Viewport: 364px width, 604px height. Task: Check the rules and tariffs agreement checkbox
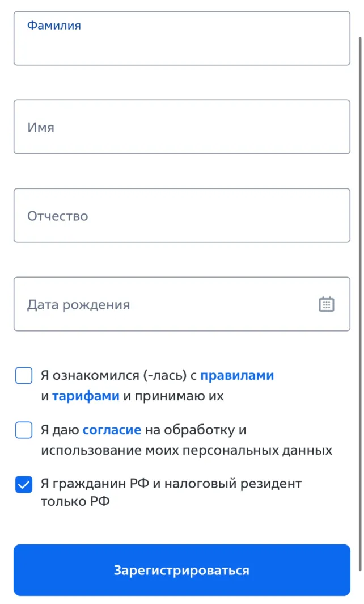(x=23, y=375)
